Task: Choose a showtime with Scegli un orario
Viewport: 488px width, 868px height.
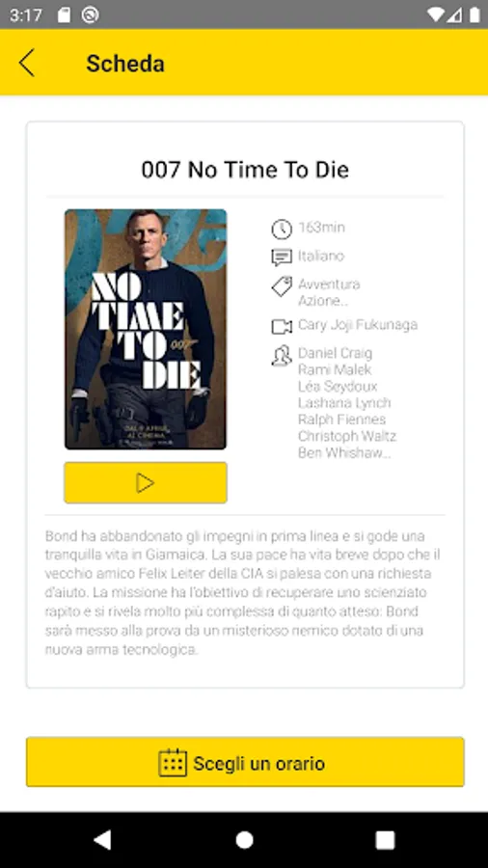Action: click(245, 762)
